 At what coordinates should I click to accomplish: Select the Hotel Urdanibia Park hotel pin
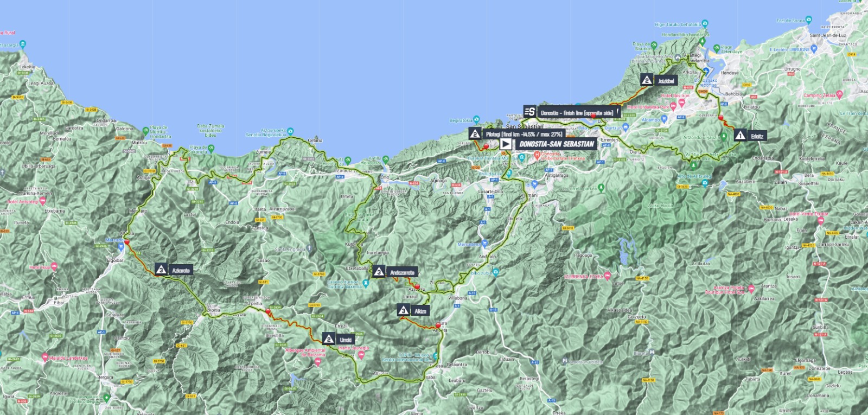coord(673,107)
